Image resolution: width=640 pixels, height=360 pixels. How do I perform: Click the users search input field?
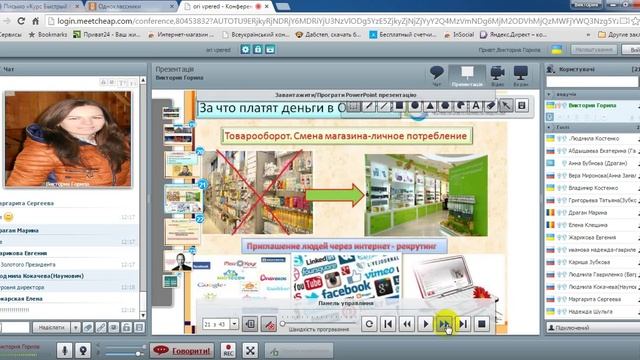592,82
